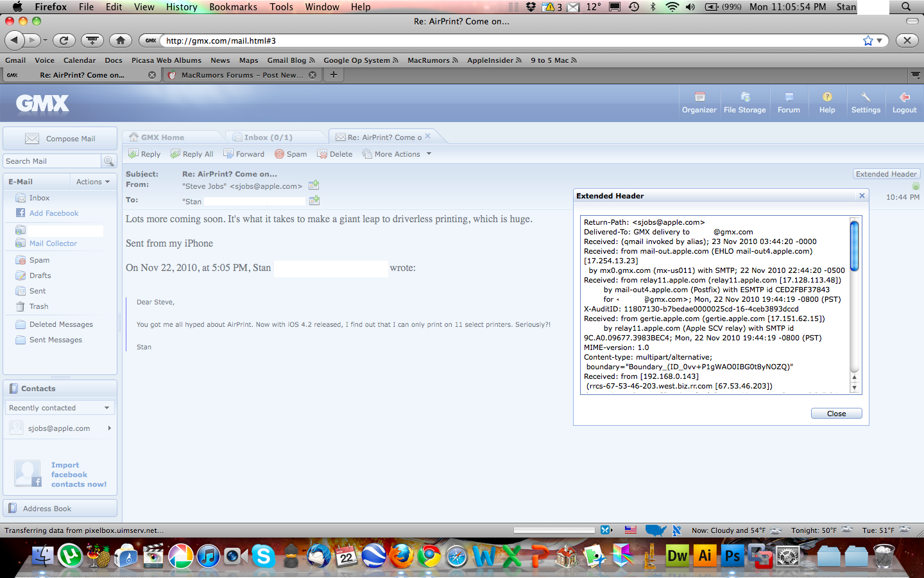Open the Firefox History menu
Viewport: 924px width, 578px height.
182,7
